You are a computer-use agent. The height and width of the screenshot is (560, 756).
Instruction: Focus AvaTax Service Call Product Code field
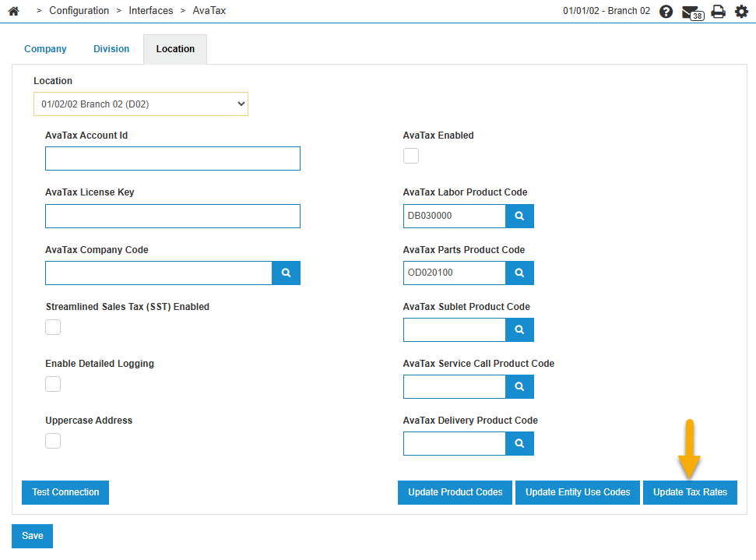click(454, 387)
